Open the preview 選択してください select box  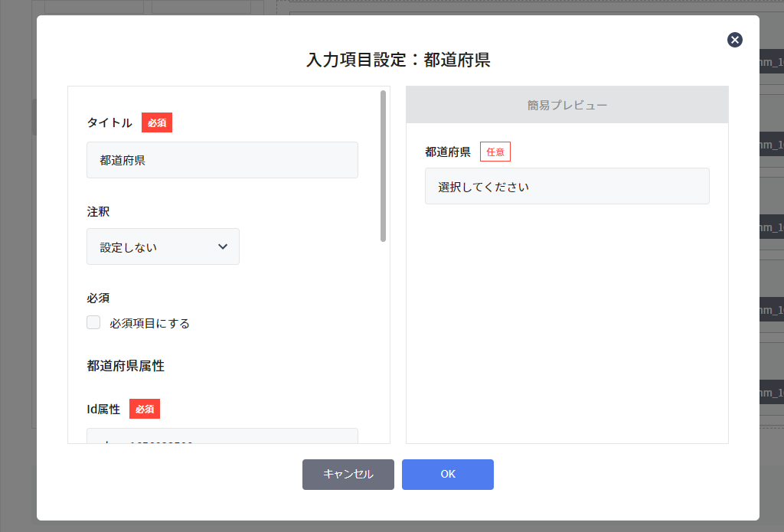(x=567, y=186)
